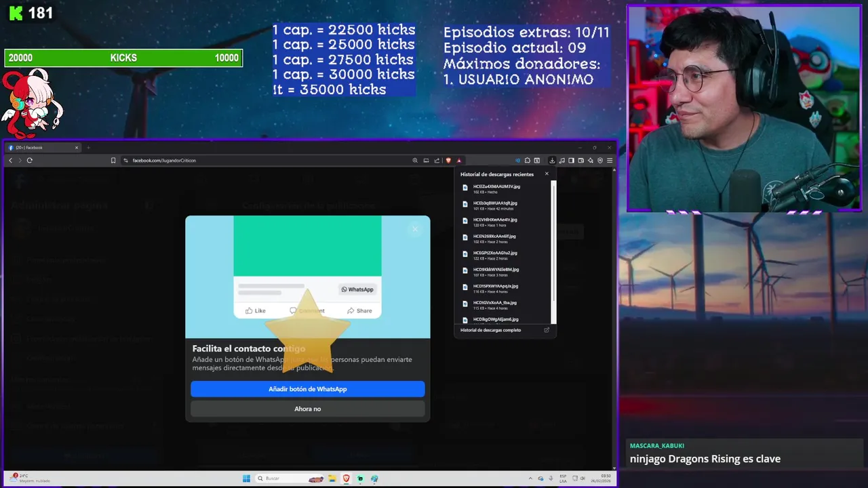This screenshot has width=868, height=488.
Task: Open downloaded file HCElZu4XMAAUM3V.jpg
Action: (x=496, y=186)
